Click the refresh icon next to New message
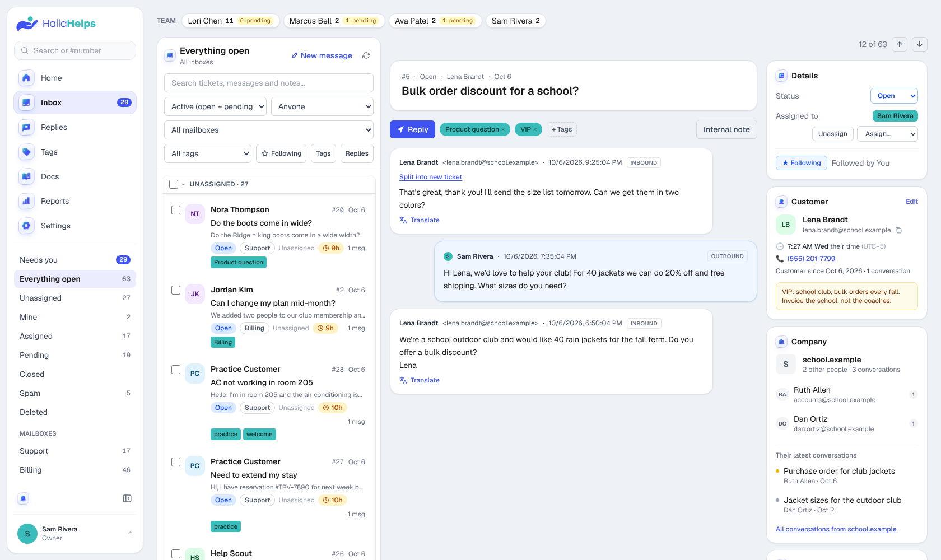This screenshot has height=560, width=941. [x=366, y=55]
